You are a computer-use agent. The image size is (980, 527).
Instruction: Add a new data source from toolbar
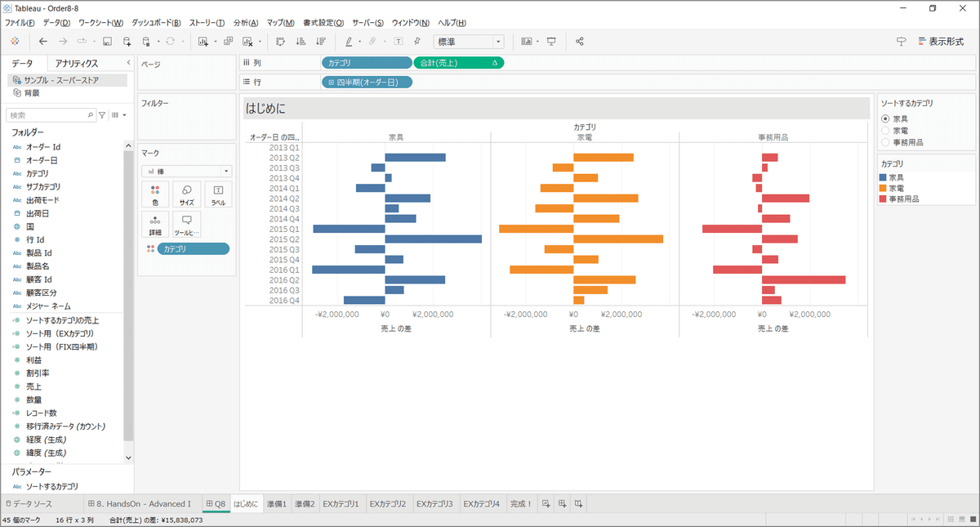(127, 41)
